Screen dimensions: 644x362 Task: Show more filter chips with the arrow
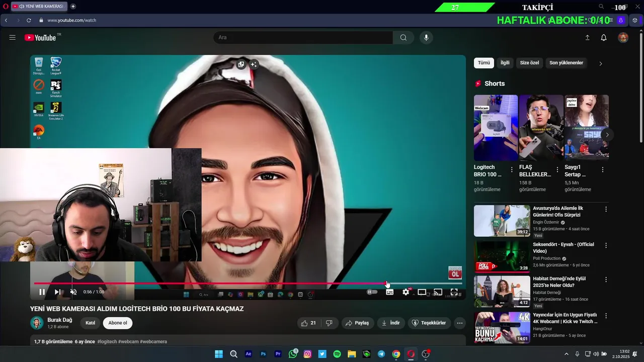600,63
